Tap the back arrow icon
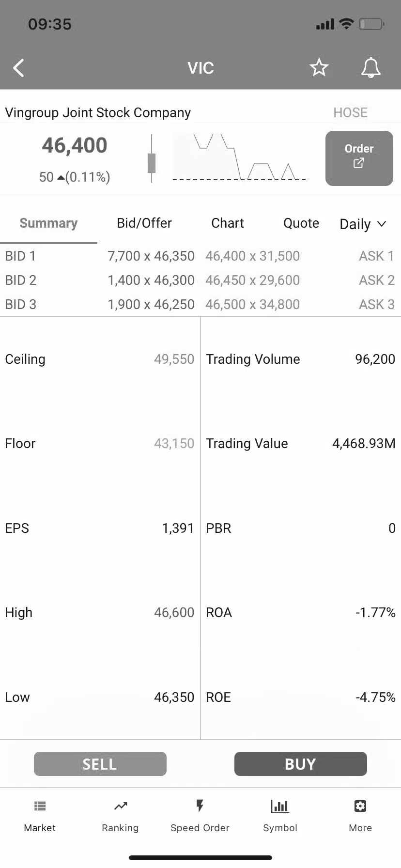 [19, 68]
